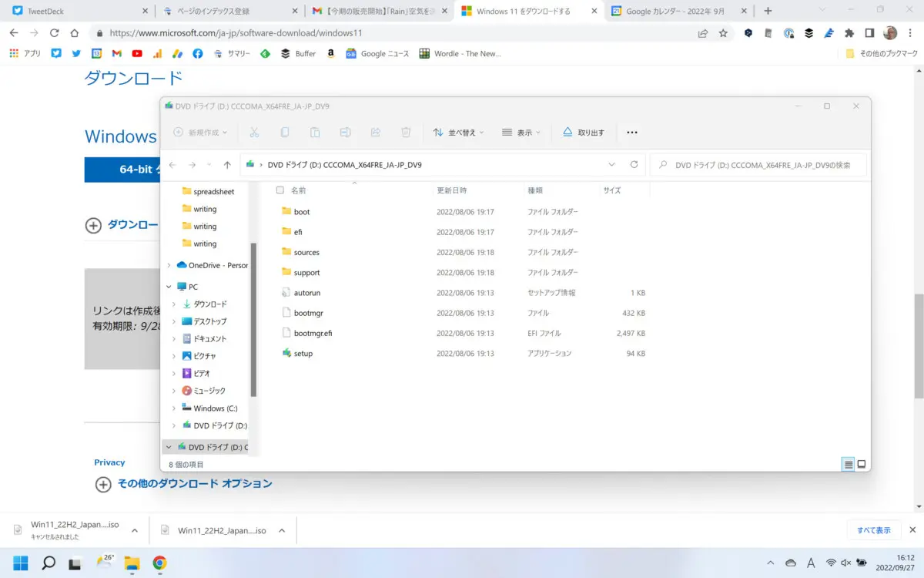Select spreadsheet folder in navigation pane
The width and height of the screenshot is (924, 578).
[x=208, y=192]
